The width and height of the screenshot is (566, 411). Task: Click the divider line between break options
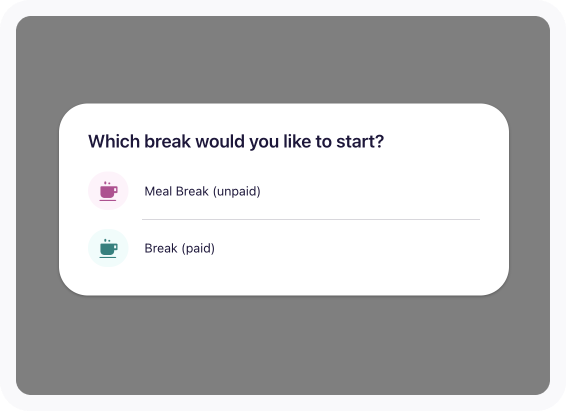click(x=311, y=219)
